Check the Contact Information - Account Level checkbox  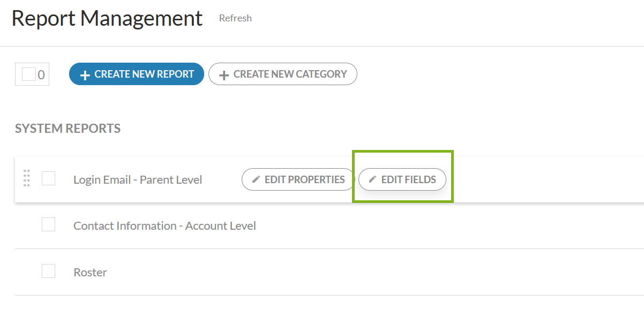(49, 225)
